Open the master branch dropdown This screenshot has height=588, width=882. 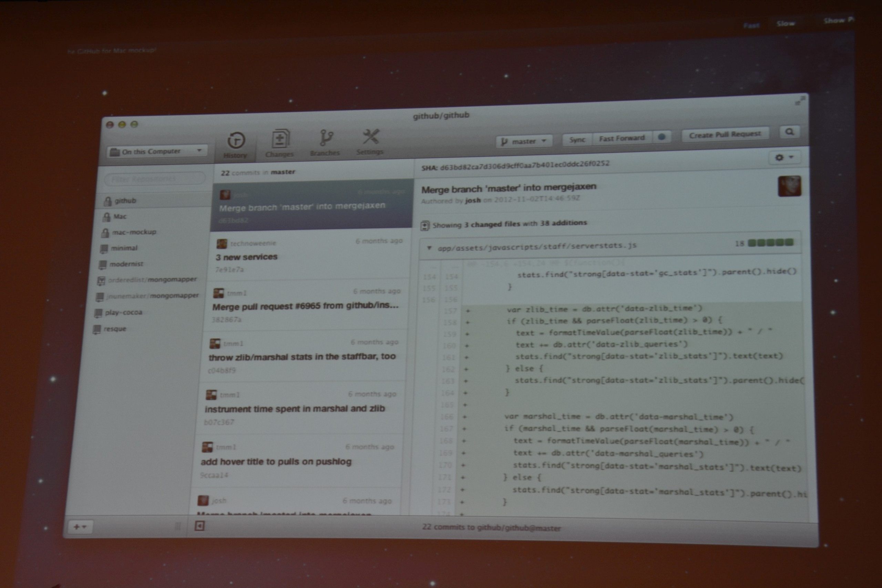click(524, 141)
